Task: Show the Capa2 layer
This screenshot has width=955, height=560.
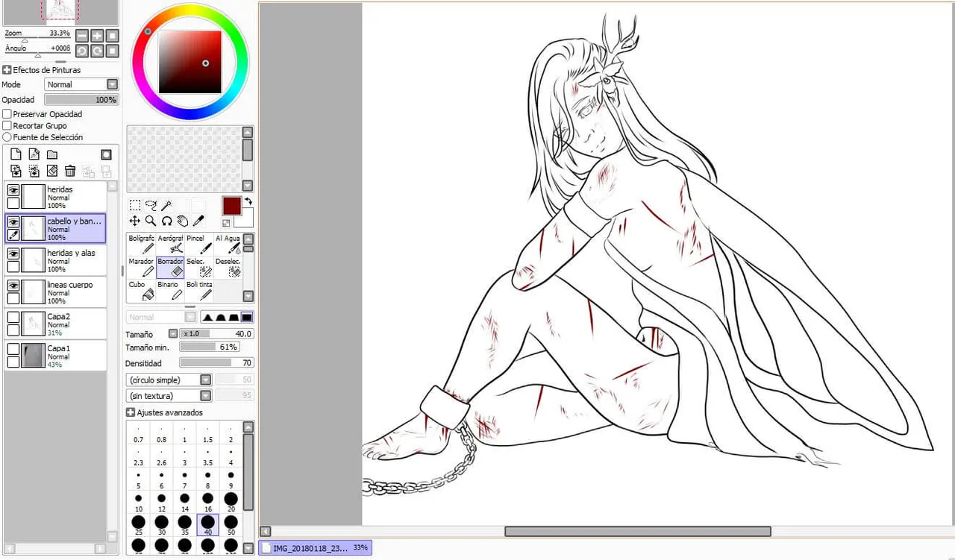Action: point(13,317)
